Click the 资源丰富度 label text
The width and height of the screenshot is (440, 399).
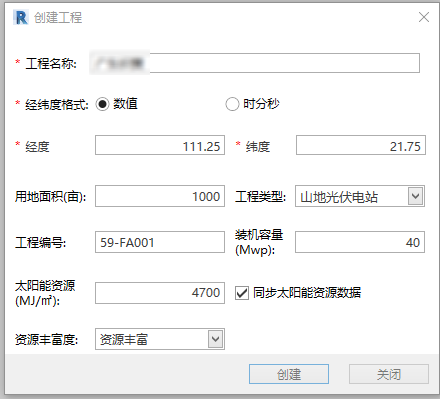click(46, 339)
